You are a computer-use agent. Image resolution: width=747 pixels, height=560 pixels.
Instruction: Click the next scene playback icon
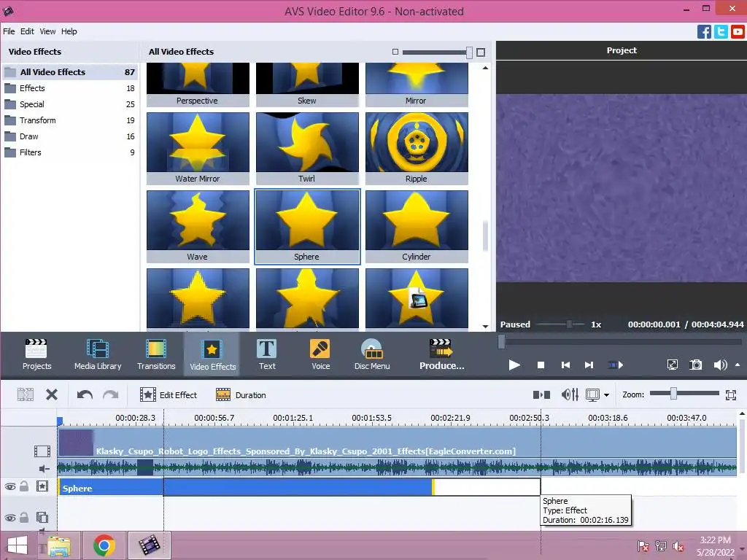coord(616,365)
